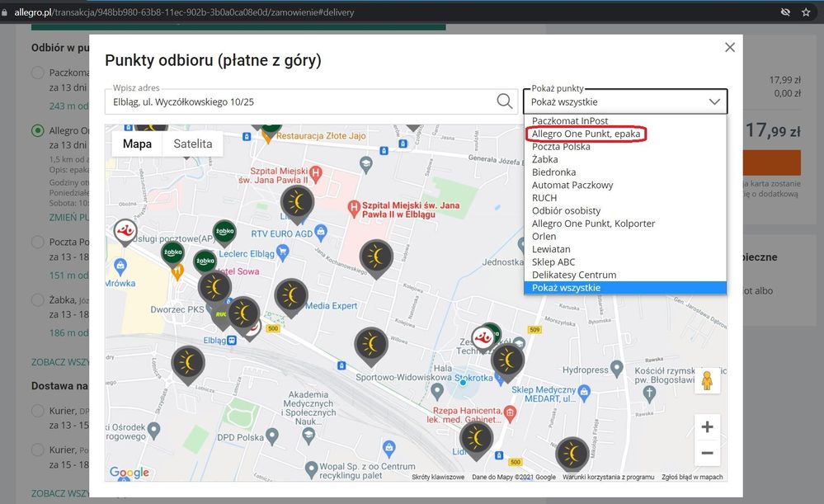Click the Google logo on the map
This screenshot has width=824, height=504.
pos(129,472)
